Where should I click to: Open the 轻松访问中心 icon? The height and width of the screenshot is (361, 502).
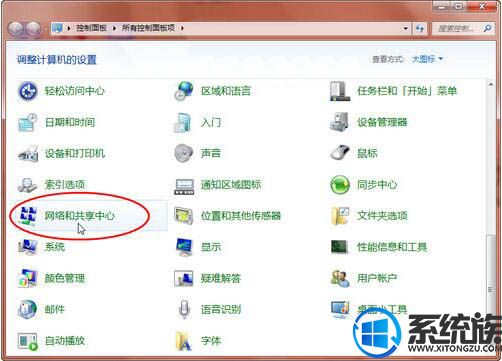click(x=28, y=91)
